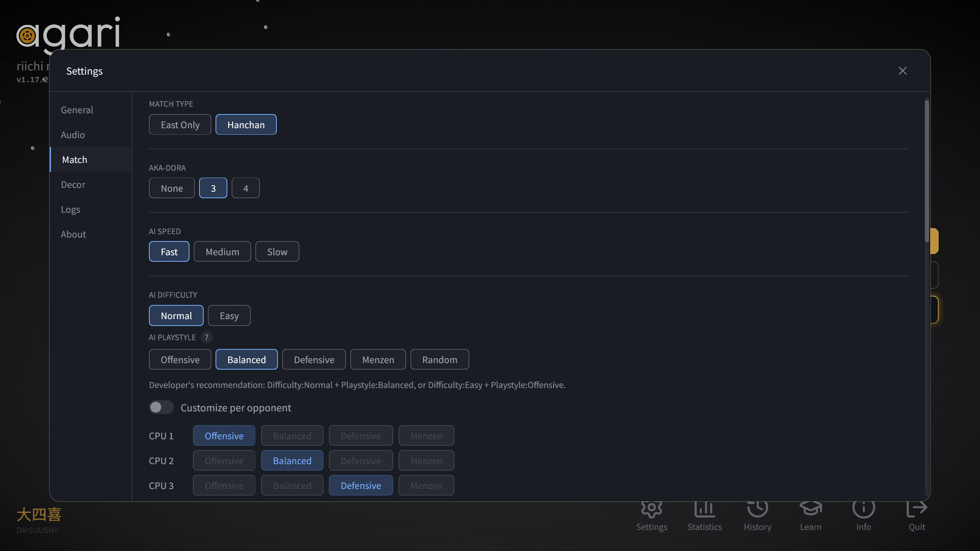The width and height of the screenshot is (980, 551).
Task: Set CPU 3 to Balanced
Action: click(292, 486)
